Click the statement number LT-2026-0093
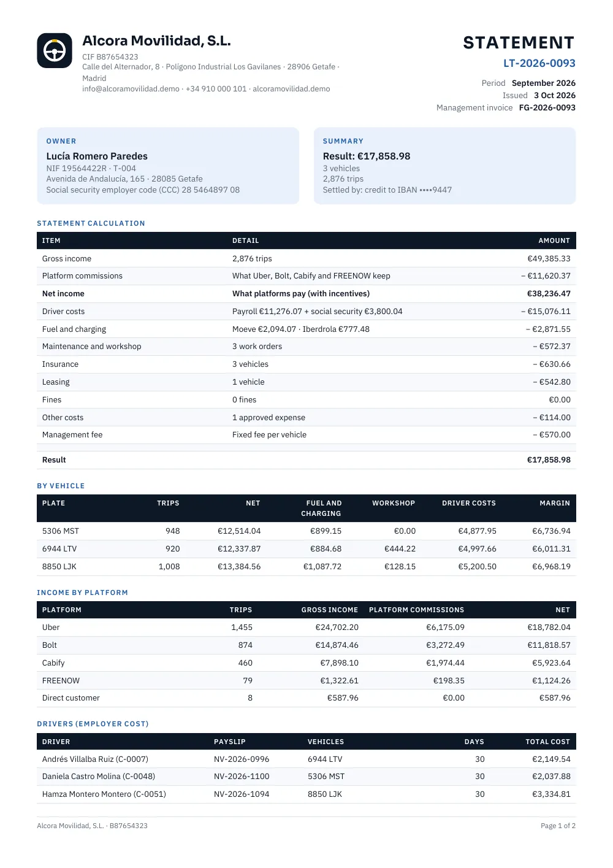This screenshot has width=613, height=868. (x=539, y=63)
